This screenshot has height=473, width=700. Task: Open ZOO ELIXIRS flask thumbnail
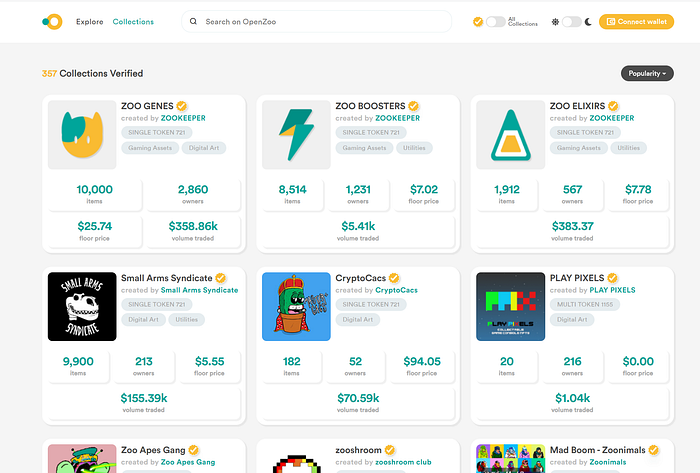click(511, 135)
